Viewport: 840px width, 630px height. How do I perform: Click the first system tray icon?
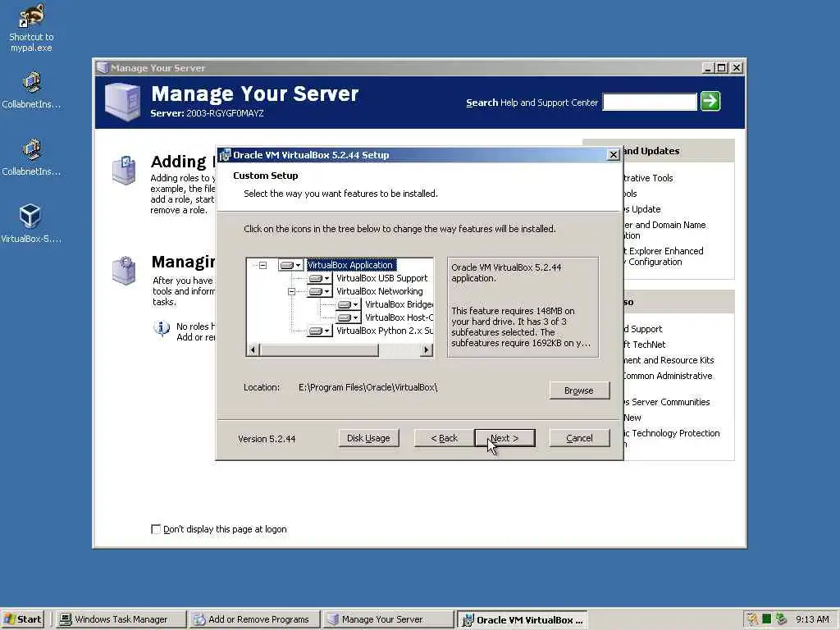coord(753,619)
